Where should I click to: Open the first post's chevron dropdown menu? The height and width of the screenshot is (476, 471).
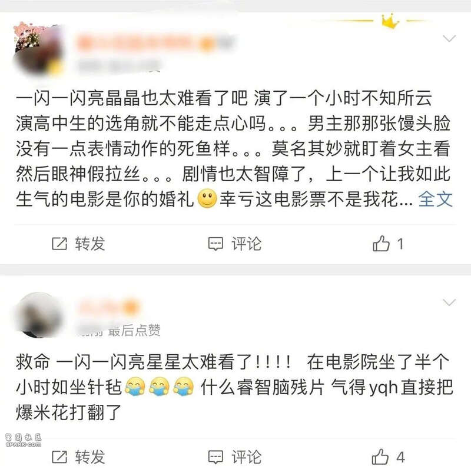click(449, 38)
